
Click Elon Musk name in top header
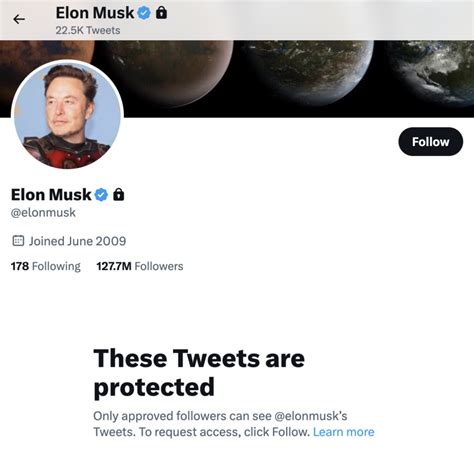[x=95, y=13]
